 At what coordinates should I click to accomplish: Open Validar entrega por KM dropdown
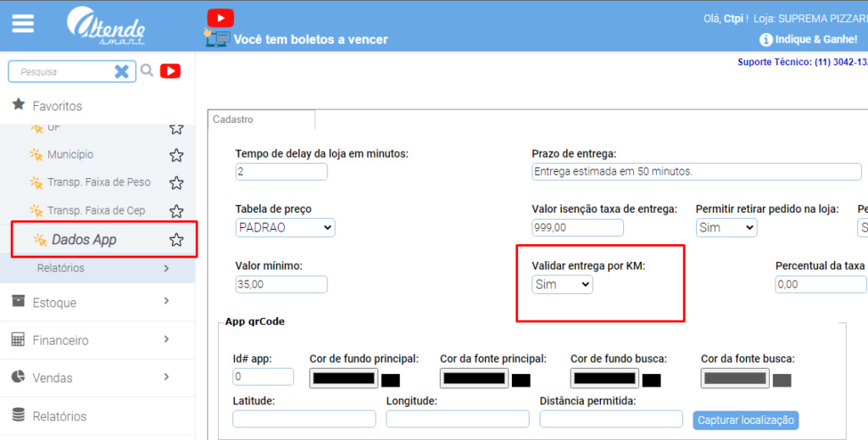(x=562, y=285)
